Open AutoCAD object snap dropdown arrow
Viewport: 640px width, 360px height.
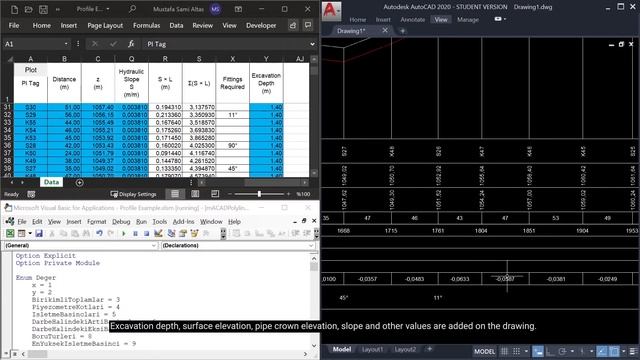[623, 351]
